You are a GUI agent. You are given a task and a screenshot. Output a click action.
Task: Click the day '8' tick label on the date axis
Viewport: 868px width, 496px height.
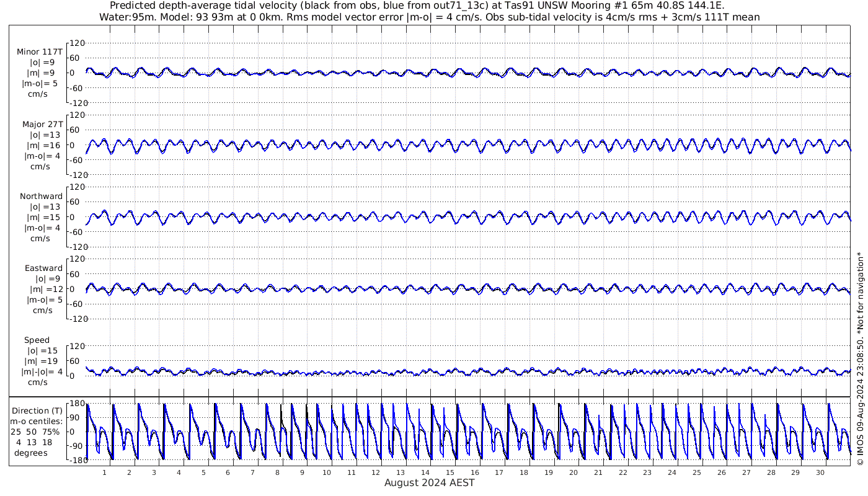tap(277, 472)
